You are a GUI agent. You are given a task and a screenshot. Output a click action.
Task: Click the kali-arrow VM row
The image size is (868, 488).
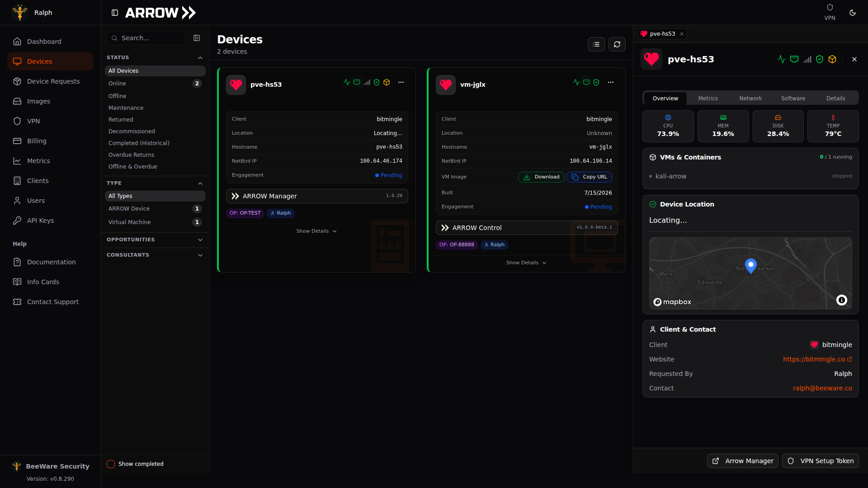[x=750, y=176]
